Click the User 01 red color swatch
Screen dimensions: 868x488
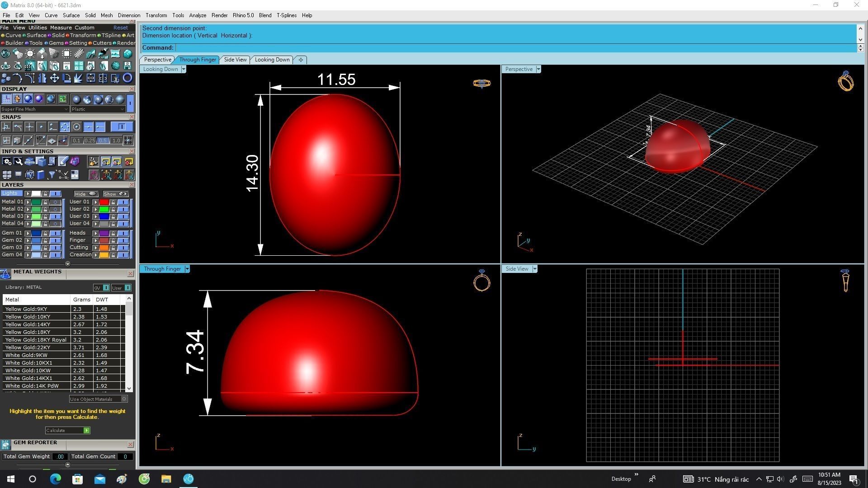point(104,202)
